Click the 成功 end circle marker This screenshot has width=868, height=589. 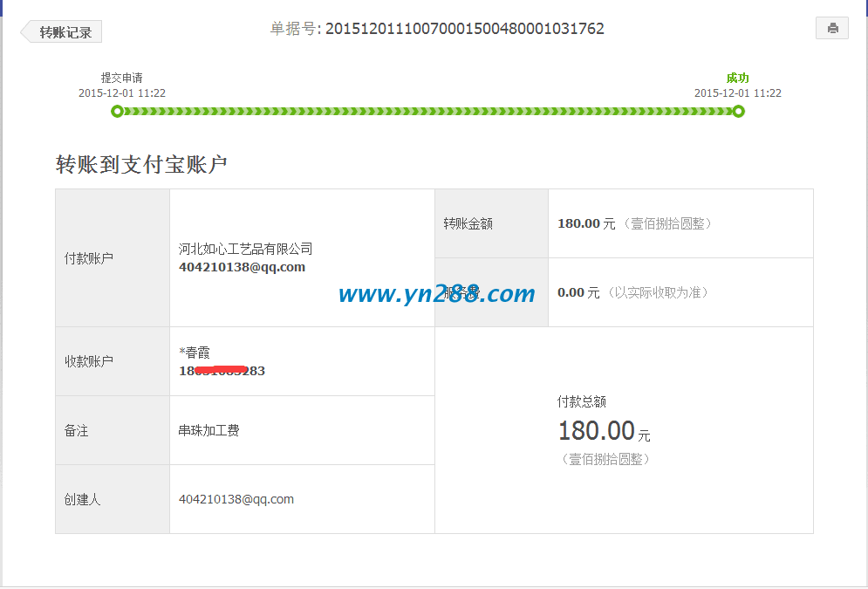738,111
